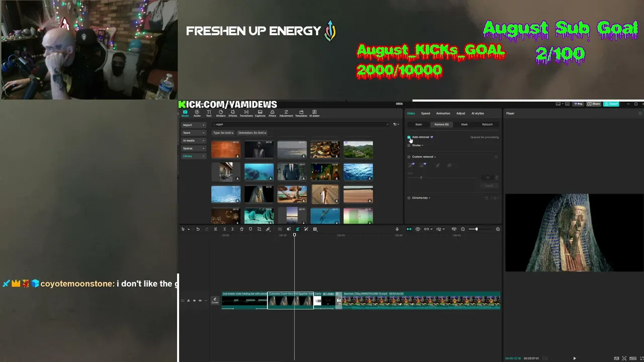Screen dimensions: 644x362
Task: Select the Retouch sub-tab
Action: point(488,125)
